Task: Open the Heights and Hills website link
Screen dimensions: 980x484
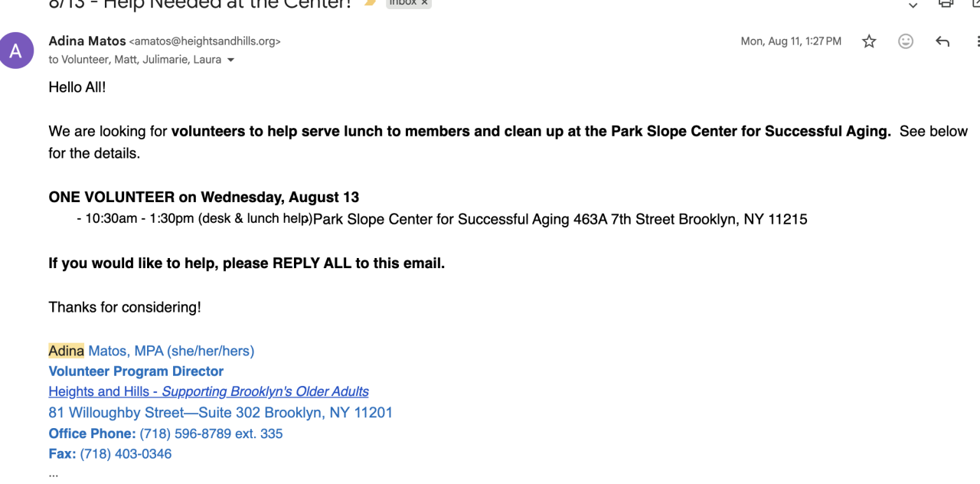Action: point(208,391)
